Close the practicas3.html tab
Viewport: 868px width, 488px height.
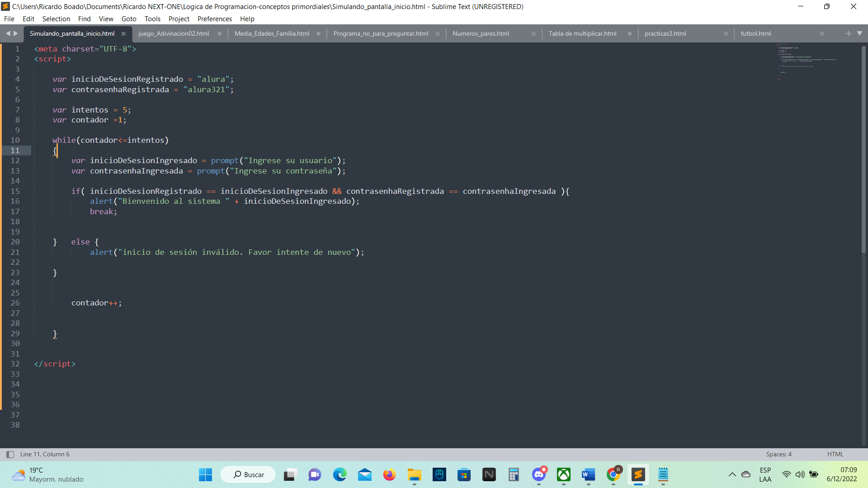[726, 34]
